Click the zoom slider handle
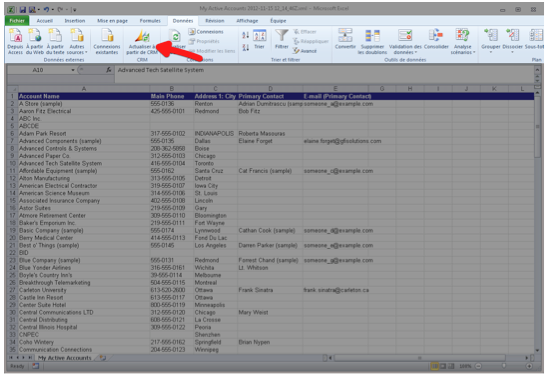 [x=504, y=366]
